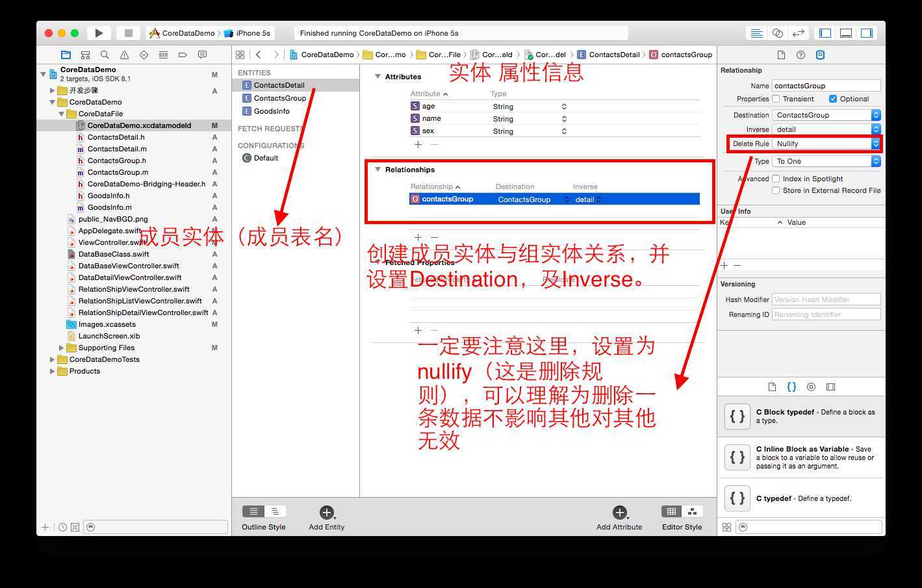This screenshot has width=922, height=588.
Task: Click Add Entity button
Action: [326, 518]
